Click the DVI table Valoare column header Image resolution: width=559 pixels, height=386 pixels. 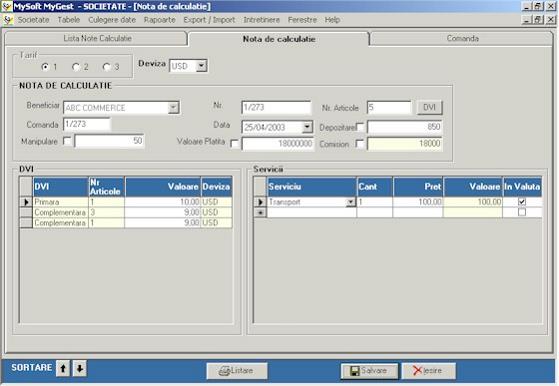(163, 187)
